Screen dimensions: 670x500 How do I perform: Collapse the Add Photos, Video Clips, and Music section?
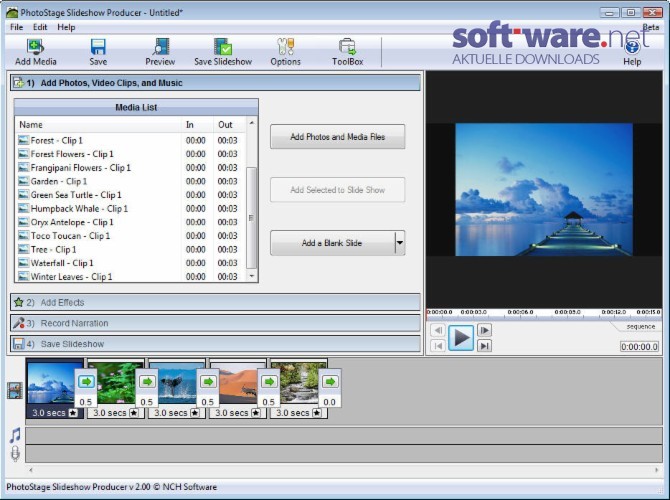pos(215,82)
